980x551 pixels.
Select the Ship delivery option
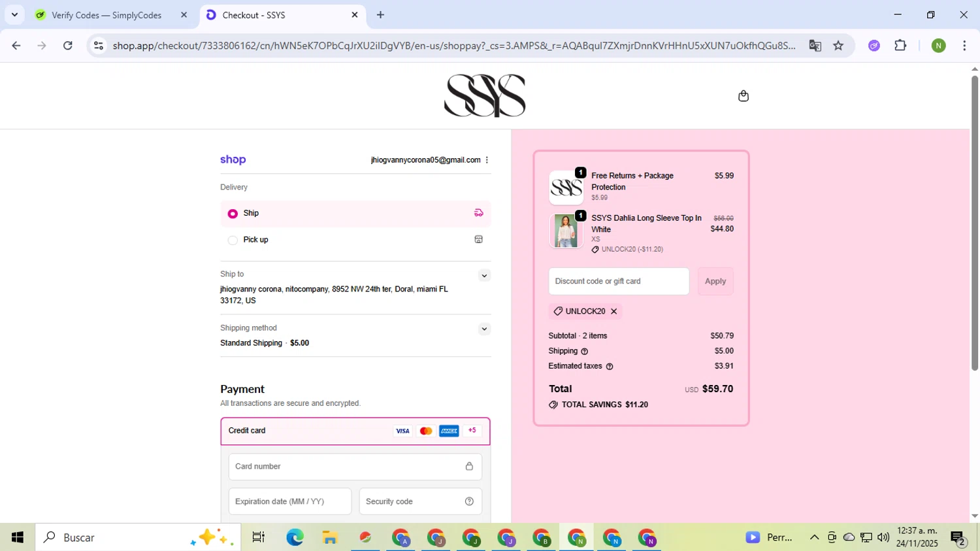pos(355,214)
